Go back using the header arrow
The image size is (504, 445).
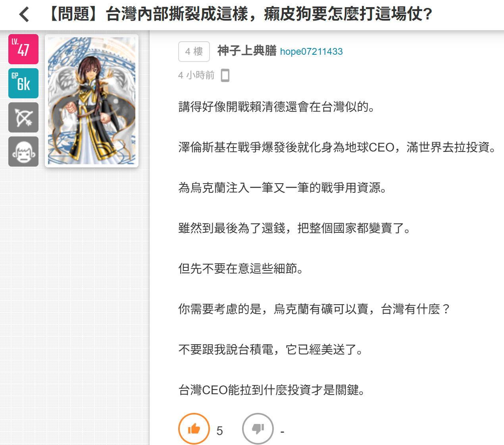pyautogui.click(x=24, y=15)
